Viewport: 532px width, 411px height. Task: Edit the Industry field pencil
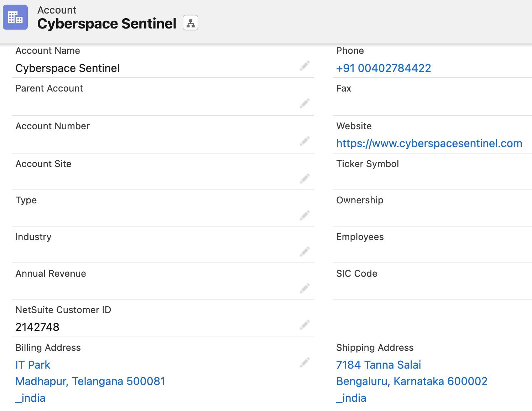(x=304, y=252)
